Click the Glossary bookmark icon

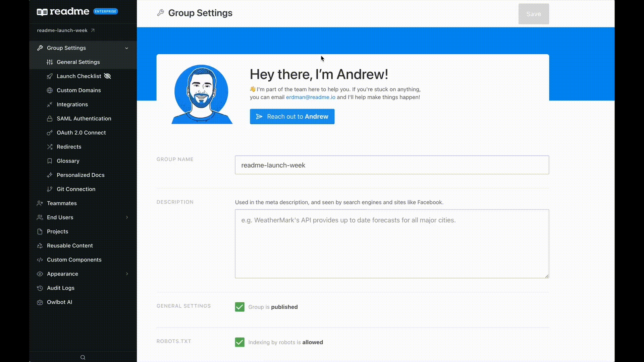click(x=50, y=161)
